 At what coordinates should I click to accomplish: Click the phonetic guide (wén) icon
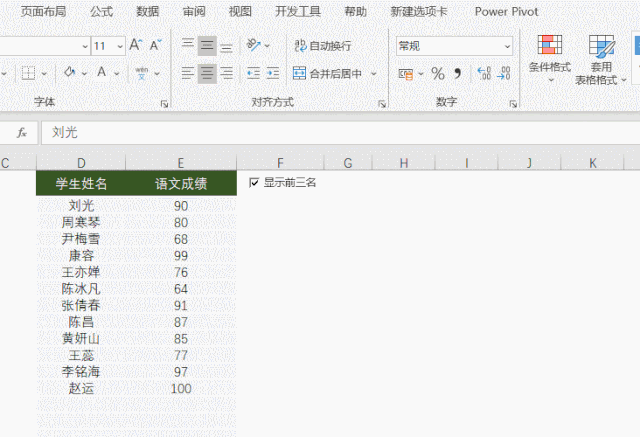[x=142, y=73]
